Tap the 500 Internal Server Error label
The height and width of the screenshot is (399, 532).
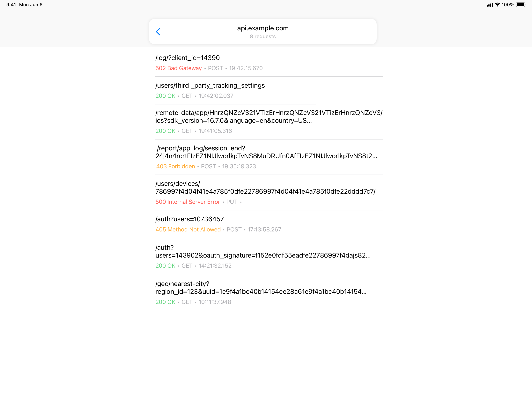[x=188, y=202]
